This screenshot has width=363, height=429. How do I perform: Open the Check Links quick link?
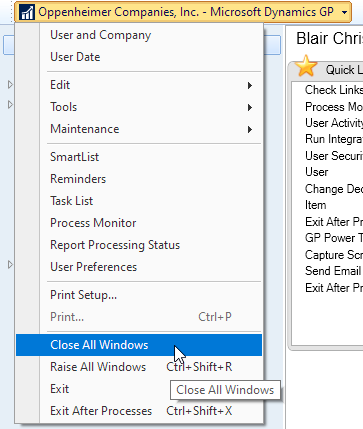pos(334,90)
